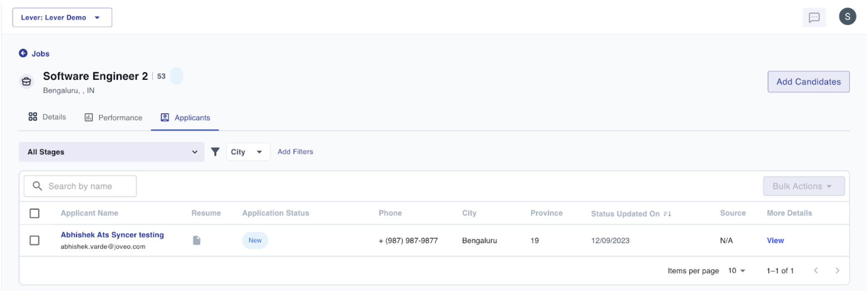
Task: Open the applicant's resume document icon
Action: 197,240
